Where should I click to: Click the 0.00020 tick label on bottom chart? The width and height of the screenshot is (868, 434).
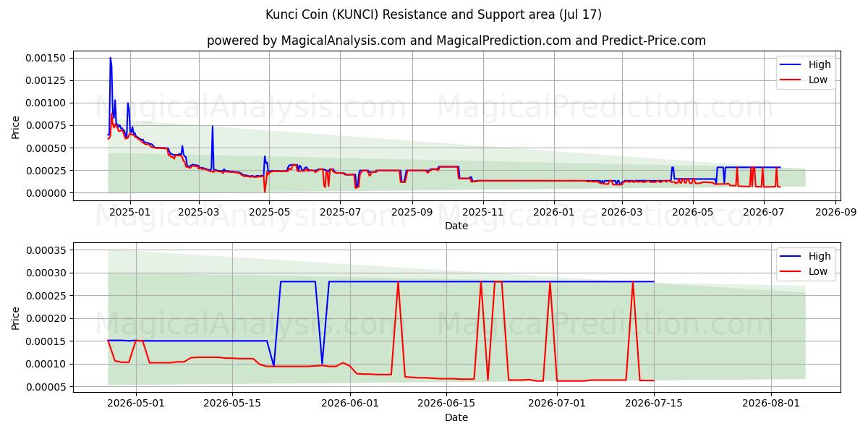click(x=46, y=318)
